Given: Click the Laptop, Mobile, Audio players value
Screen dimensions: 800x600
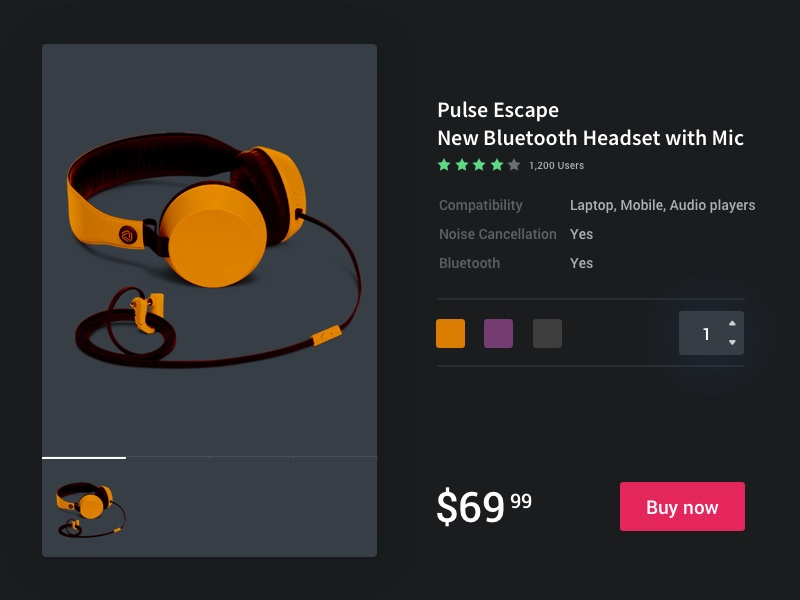Looking at the screenshot, I should (662, 205).
